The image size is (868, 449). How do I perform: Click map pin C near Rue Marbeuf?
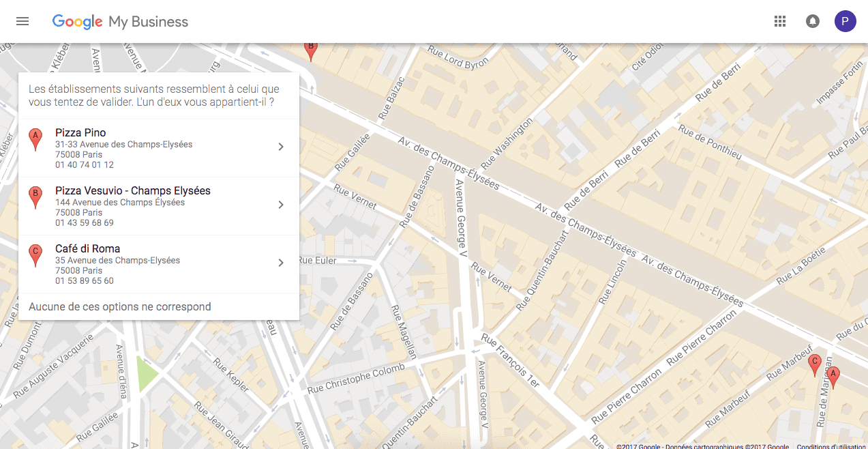click(x=814, y=365)
